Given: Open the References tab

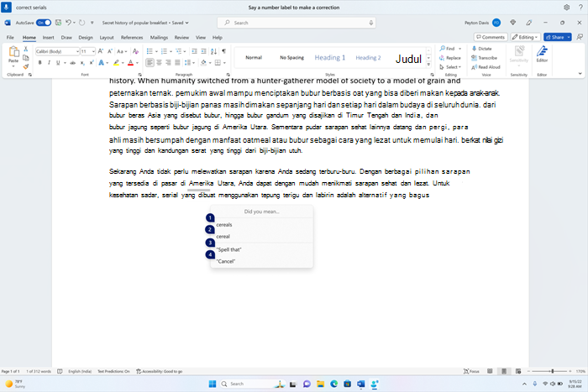Looking at the screenshot, I should point(132,38).
